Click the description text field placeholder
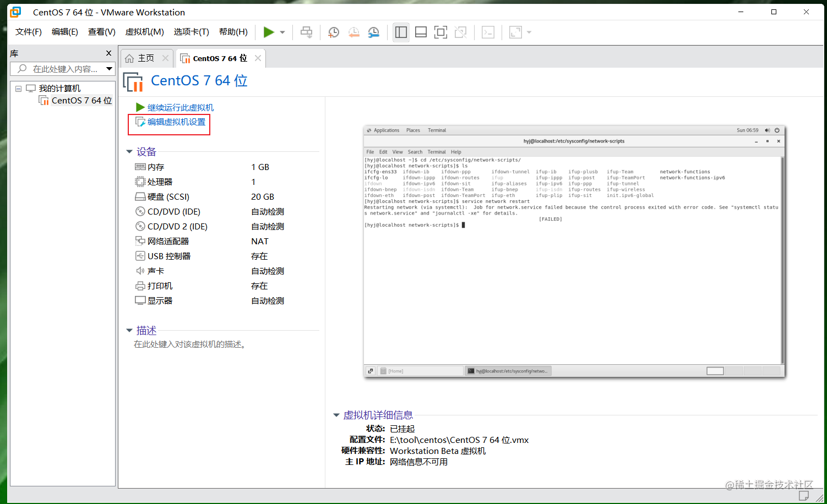Viewport: 827px width, 504px height. click(x=190, y=344)
